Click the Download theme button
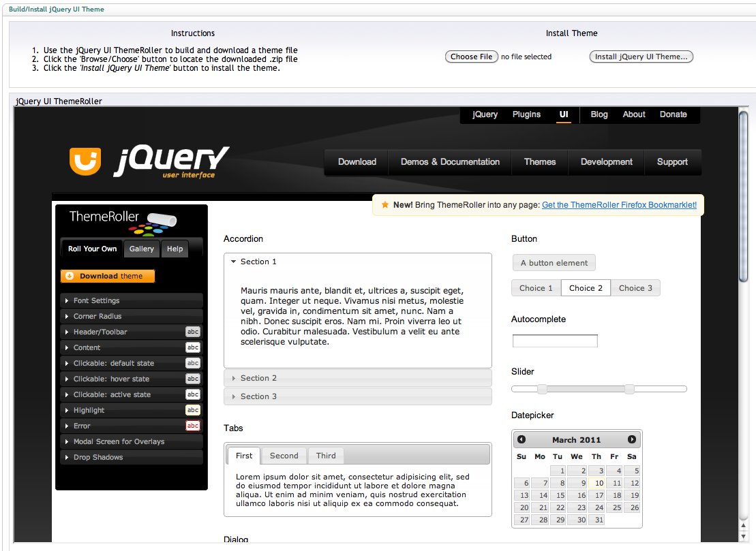The height and width of the screenshot is (551, 756). 108,276
